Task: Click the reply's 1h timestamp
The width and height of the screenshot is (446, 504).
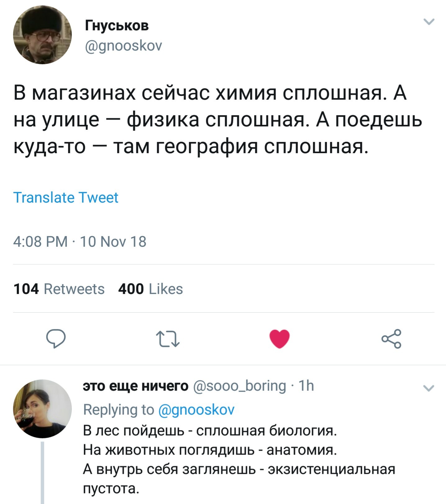Action: coord(306,386)
